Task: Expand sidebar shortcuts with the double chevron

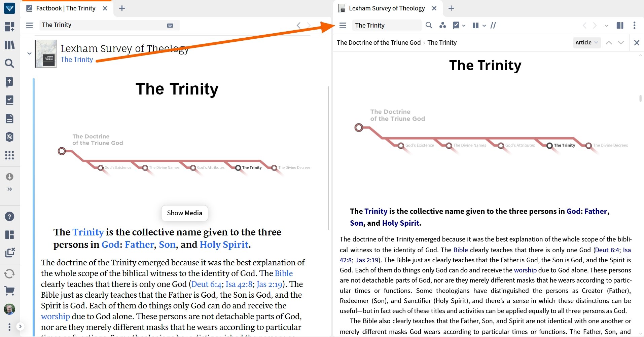Action: coord(9,189)
